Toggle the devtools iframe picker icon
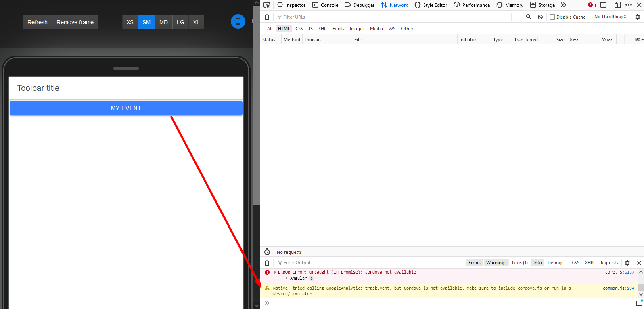The image size is (644, 309). click(604, 5)
